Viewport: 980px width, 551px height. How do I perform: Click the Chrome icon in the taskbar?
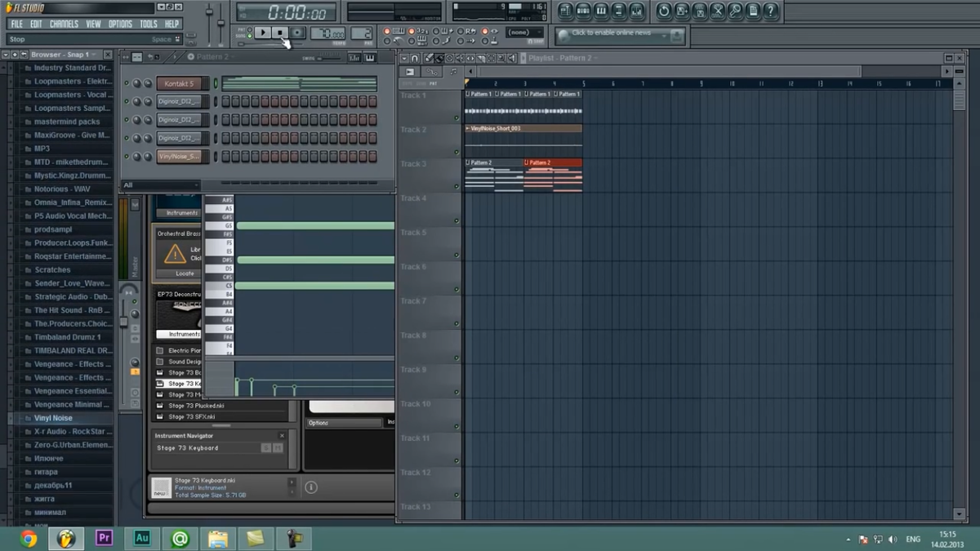pos(29,538)
